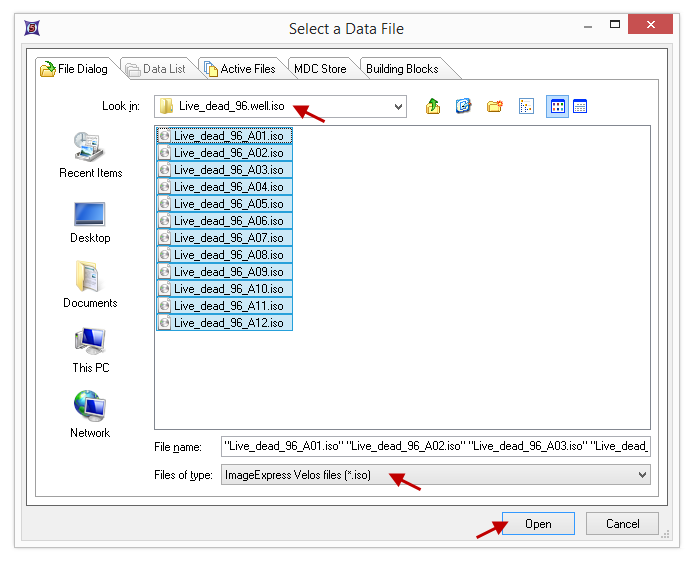
Task: Open Recent Items location
Action: tap(90, 156)
